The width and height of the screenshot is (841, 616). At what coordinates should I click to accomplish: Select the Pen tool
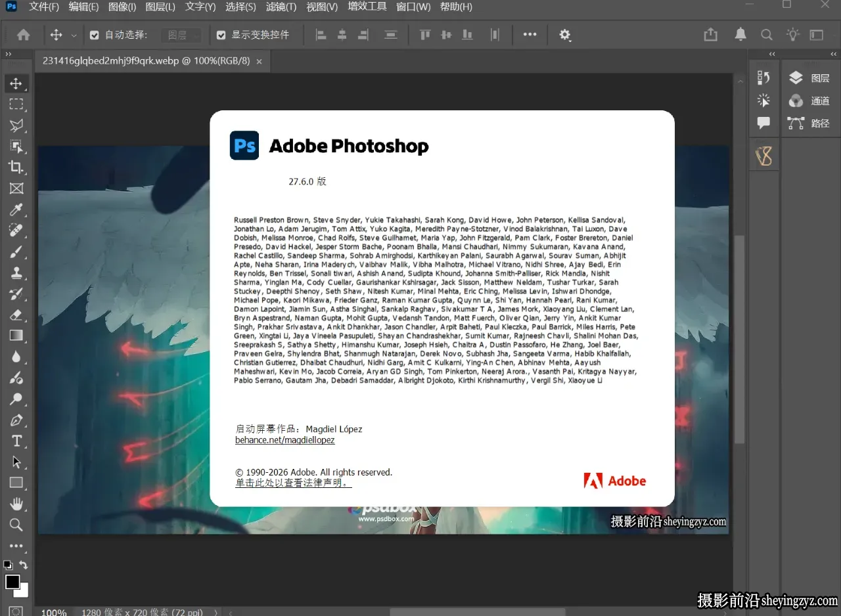tap(16, 420)
